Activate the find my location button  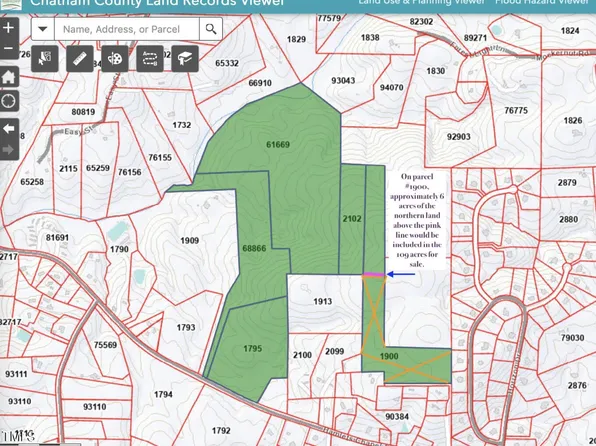click(x=9, y=101)
